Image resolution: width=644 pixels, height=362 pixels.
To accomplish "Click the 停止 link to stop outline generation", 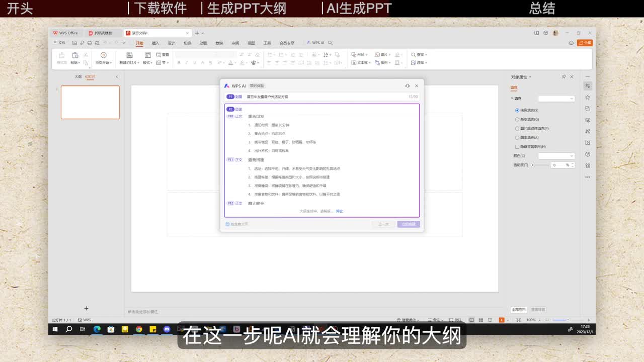I will pos(340,211).
